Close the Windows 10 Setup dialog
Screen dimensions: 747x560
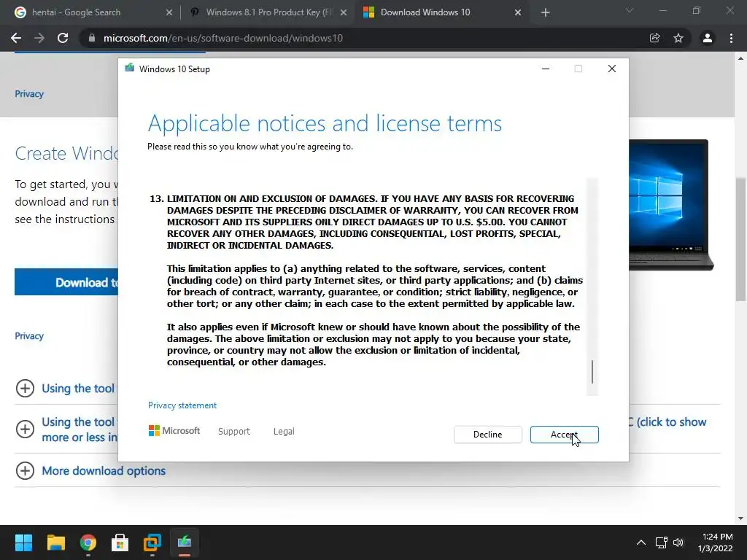(x=612, y=69)
